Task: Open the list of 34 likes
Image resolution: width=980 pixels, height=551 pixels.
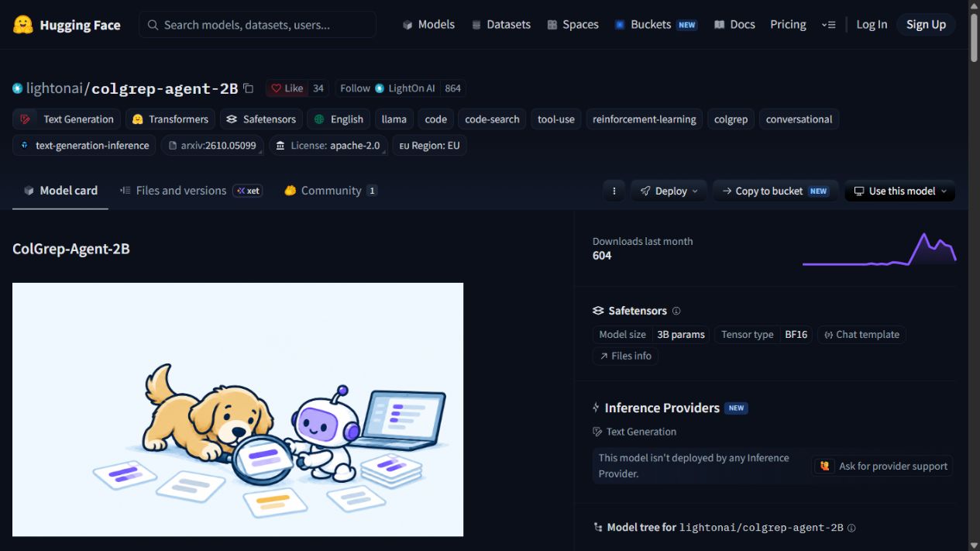Action: (318, 88)
